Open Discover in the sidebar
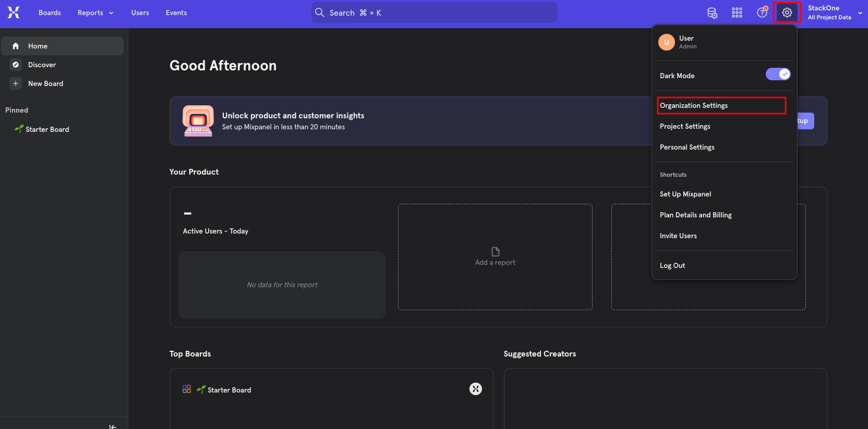Screen dimensions: 868x429 point(63,65)
